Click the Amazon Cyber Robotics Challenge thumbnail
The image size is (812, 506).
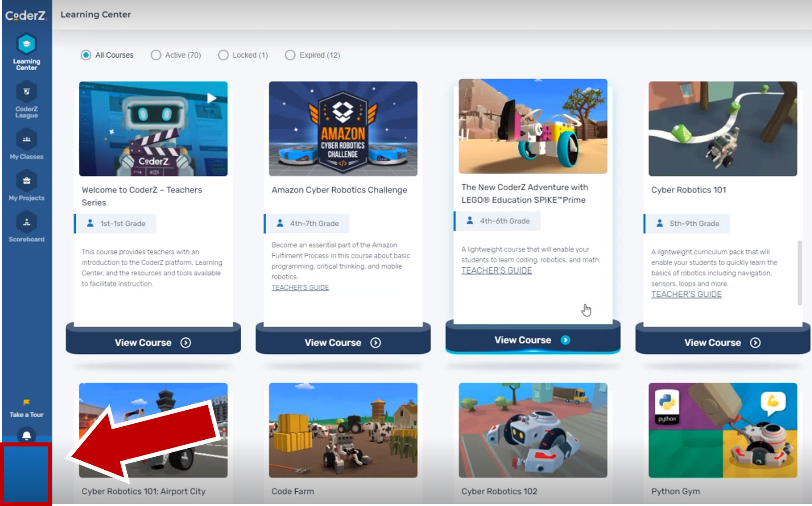(x=343, y=129)
